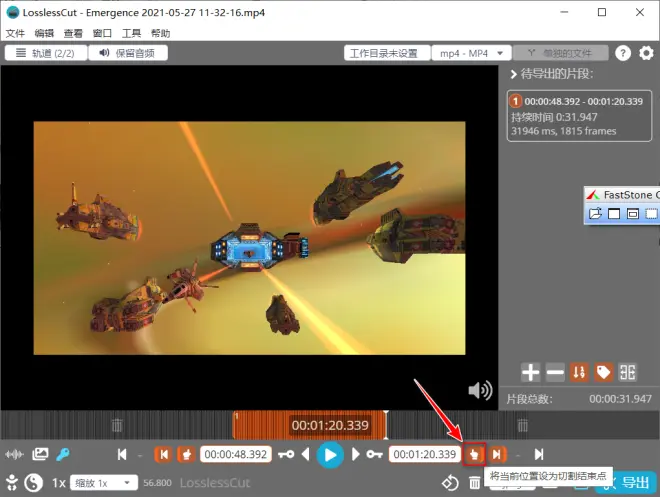Open the Edit (编辑) menu
Viewport: 660px width, 497px height.
[x=44, y=33]
